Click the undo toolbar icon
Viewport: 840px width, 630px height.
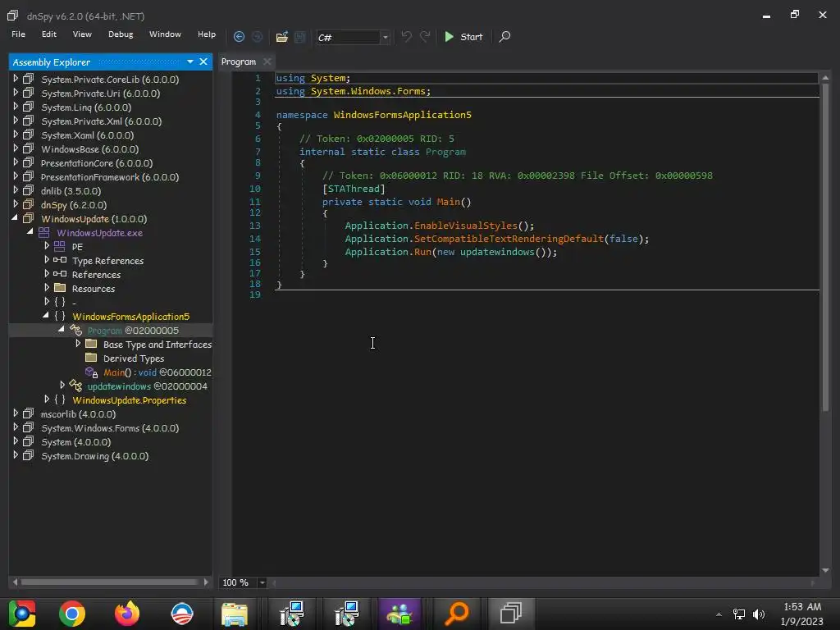coord(407,36)
